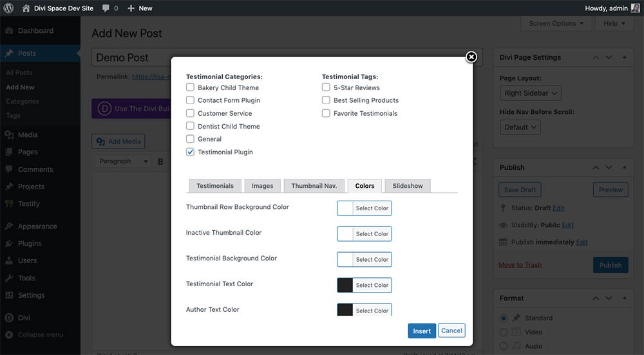
Task: Select color for Testimonial Text Color
Action: (x=365, y=285)
